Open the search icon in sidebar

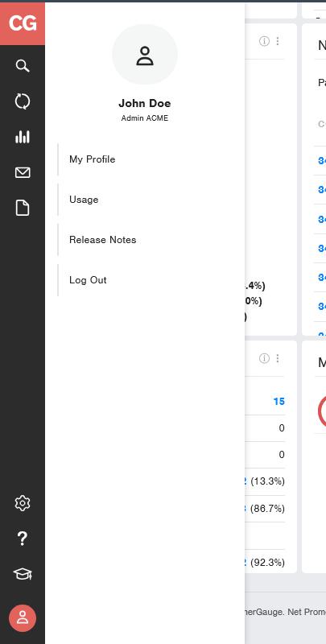(23, 66)
